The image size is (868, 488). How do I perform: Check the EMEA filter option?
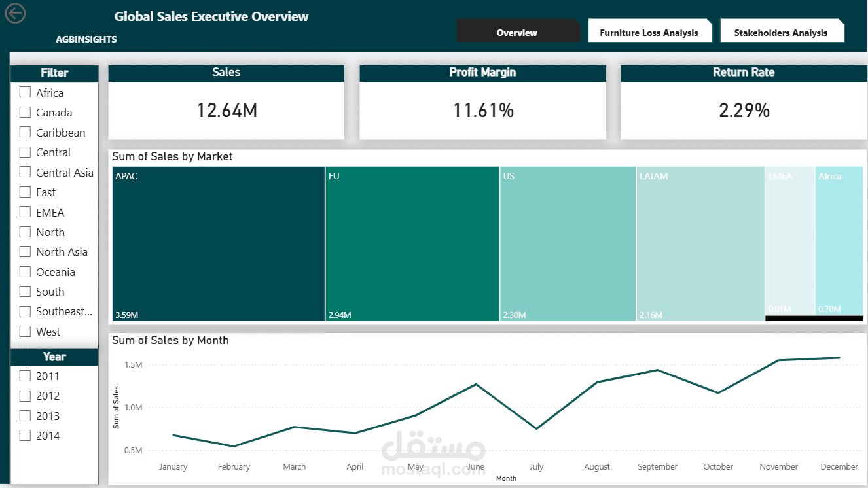tap(25, 212)
